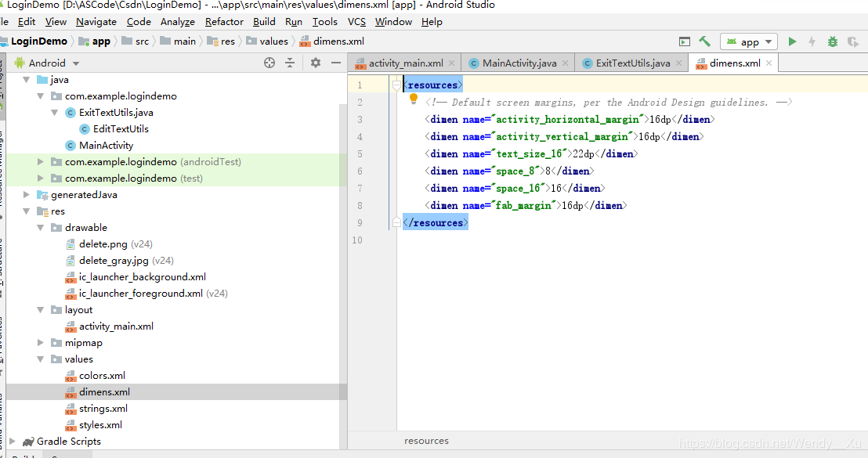Expand the Gradle Scripts node
The width and height of the screenshot is (868, 458).
pos(13,442)
